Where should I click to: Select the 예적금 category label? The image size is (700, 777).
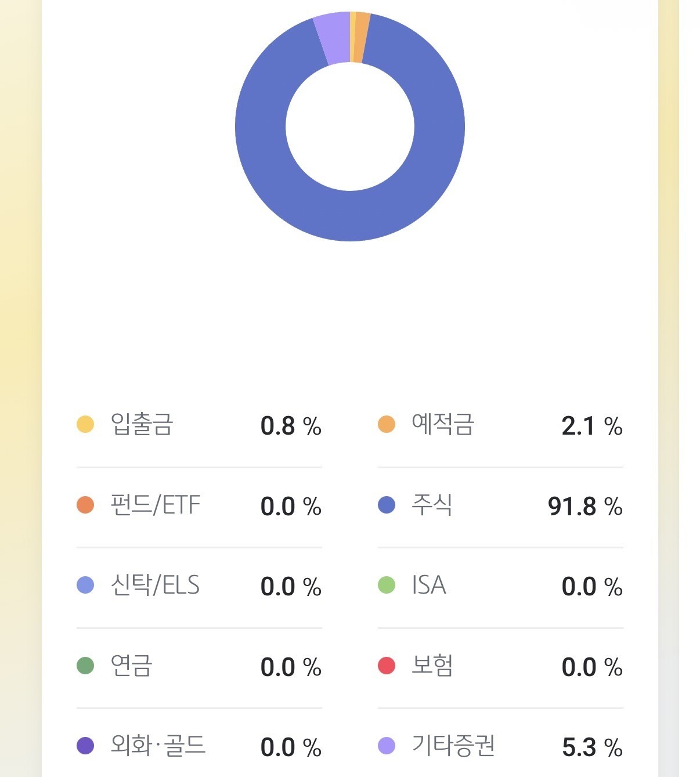[x=443, y=424]
